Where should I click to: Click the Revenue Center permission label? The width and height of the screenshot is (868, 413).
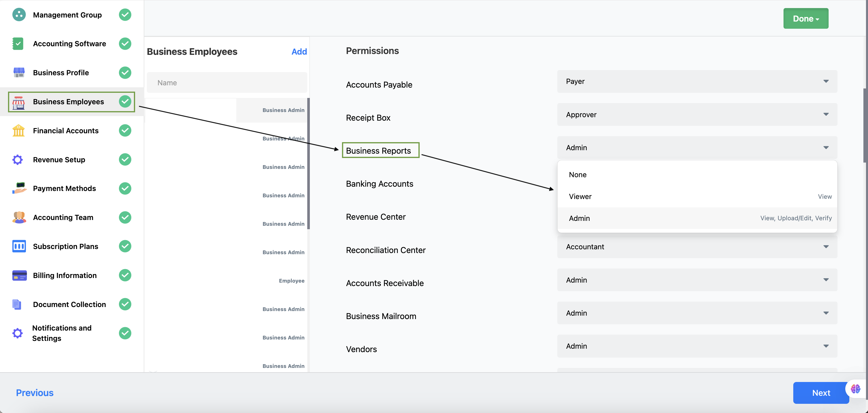(376, 217)
